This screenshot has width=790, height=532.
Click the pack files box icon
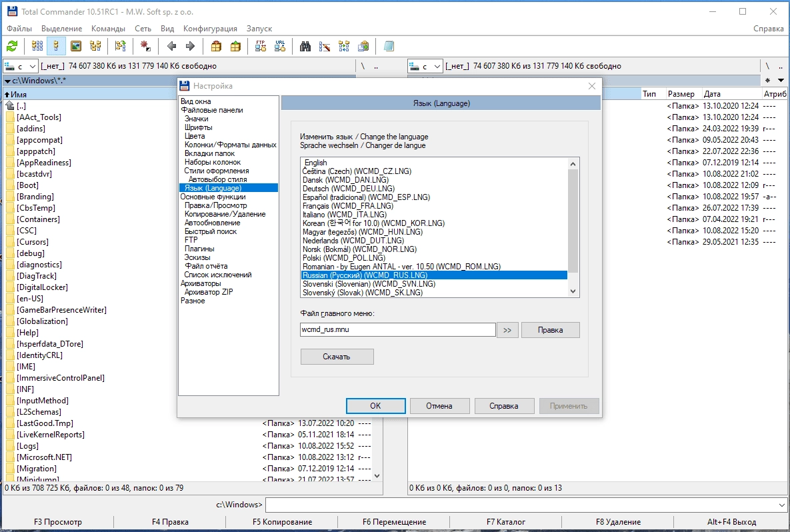[216, 47]
